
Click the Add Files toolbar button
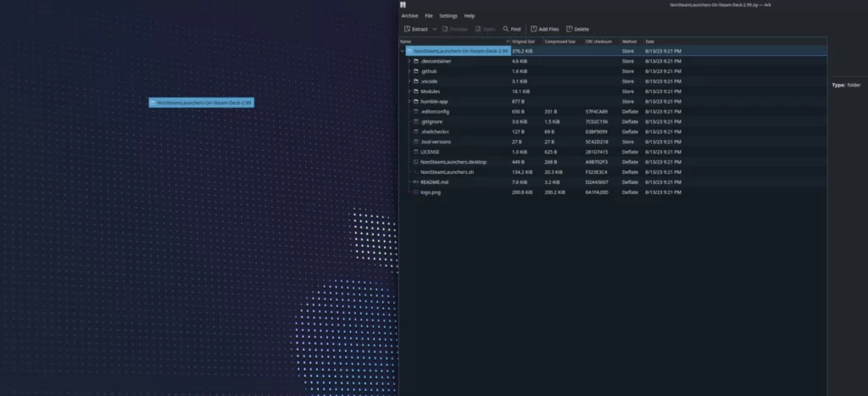[x=545, y=29]
